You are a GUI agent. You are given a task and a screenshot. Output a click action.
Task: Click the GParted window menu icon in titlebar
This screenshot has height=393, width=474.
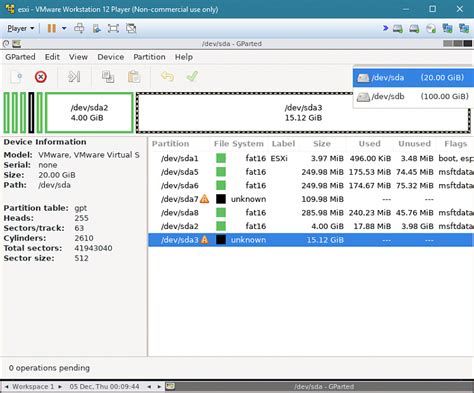tap(17, 44)
